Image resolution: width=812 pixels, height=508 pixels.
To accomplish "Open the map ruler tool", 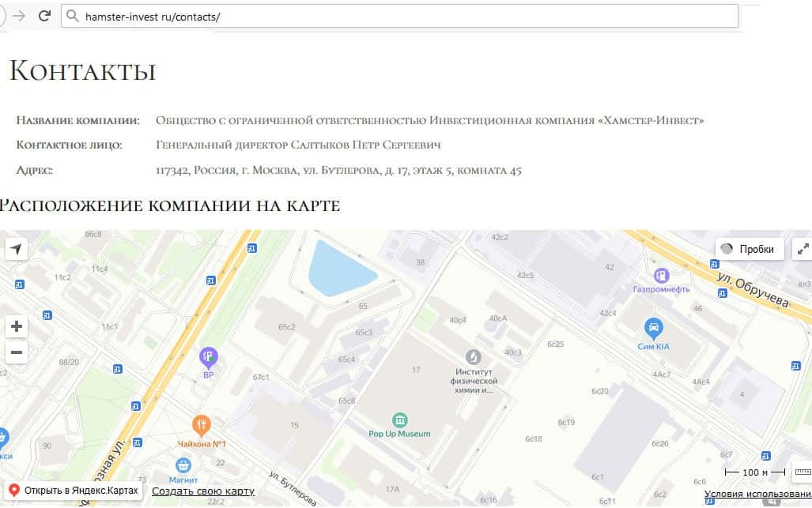I will (x=803, y=472).
